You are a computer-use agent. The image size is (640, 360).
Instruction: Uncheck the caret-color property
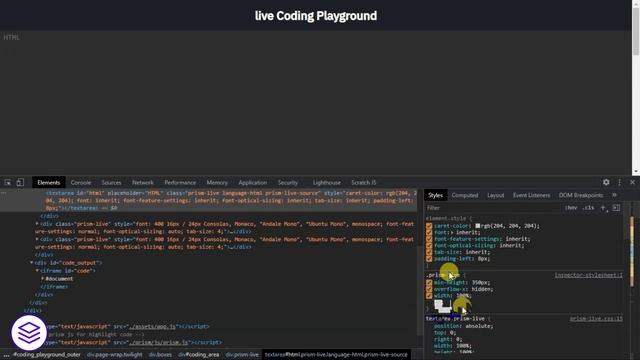(x=429, y=226)
